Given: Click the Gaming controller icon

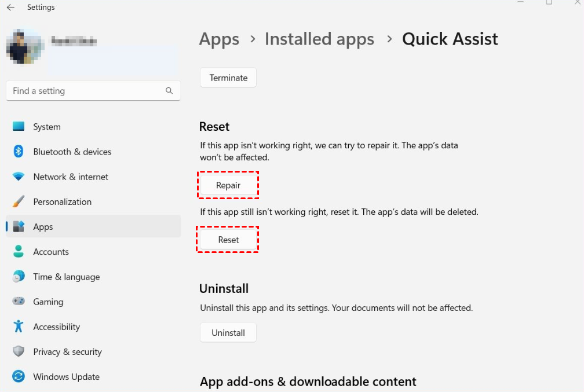Looking at the screenshot, I should pos(19,301).
